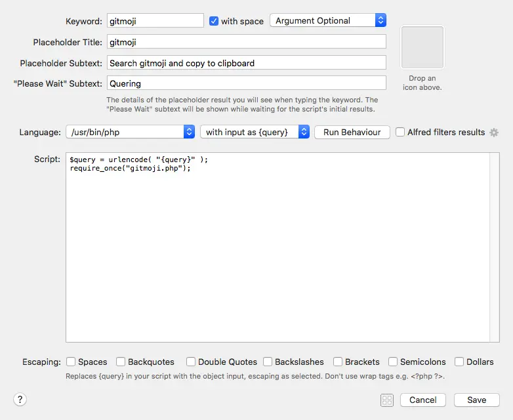513x420 pixels.
Task: Click the Cancel button
Action: click(422, 400)
